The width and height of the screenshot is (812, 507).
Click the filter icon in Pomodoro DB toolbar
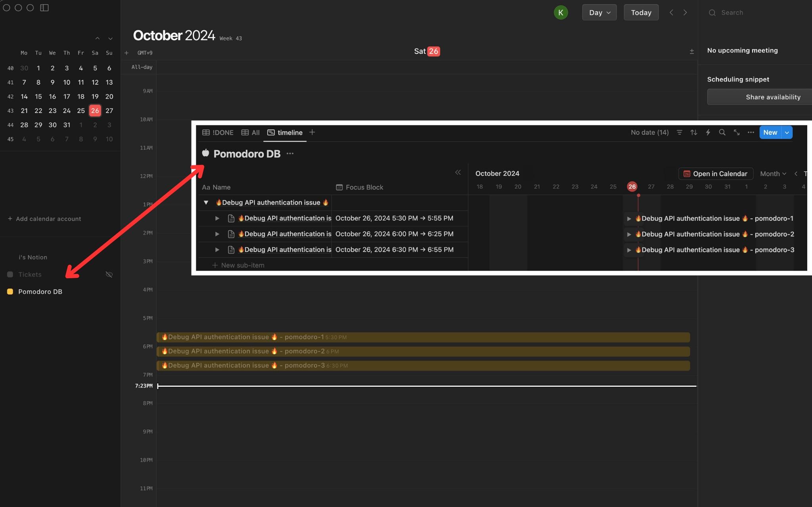(x=680, y=132)
